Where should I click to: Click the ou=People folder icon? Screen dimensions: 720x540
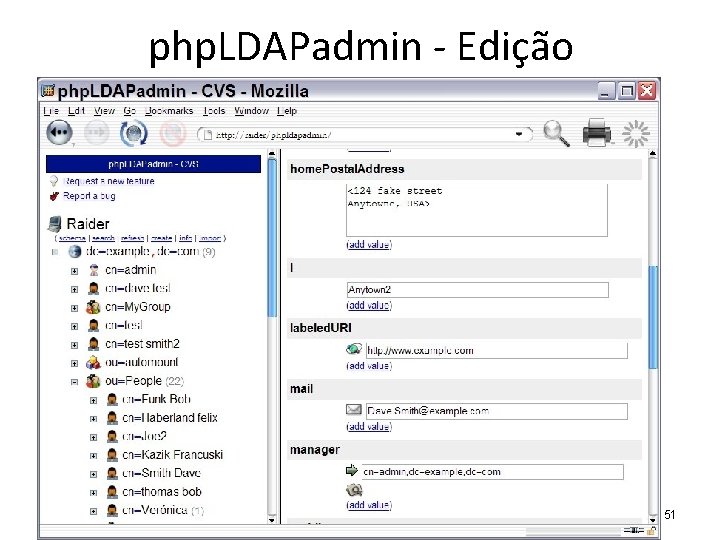93,381
